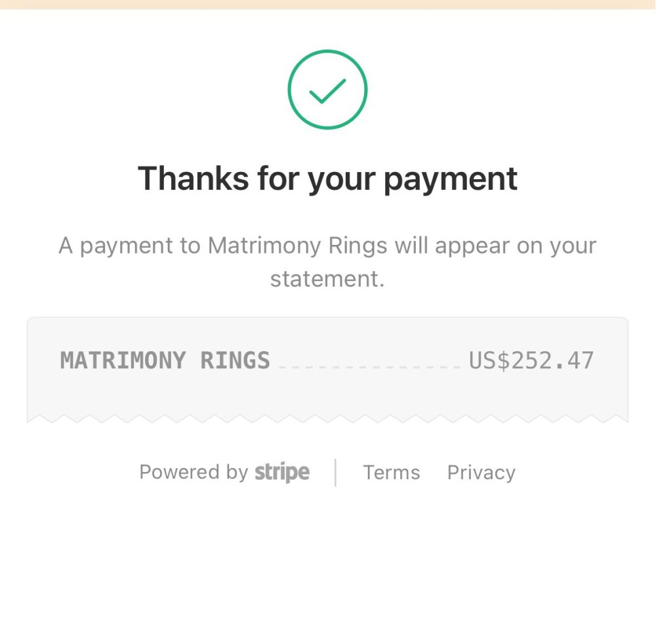The image size is (656, 644).
Task: Open the Terms link
Action: click(392, 473)
